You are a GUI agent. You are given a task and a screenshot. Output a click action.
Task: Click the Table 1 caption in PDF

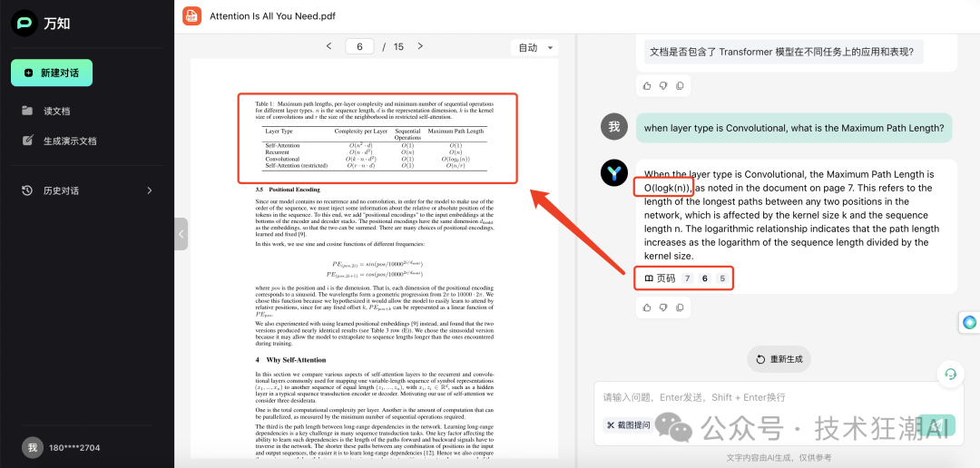375,110
